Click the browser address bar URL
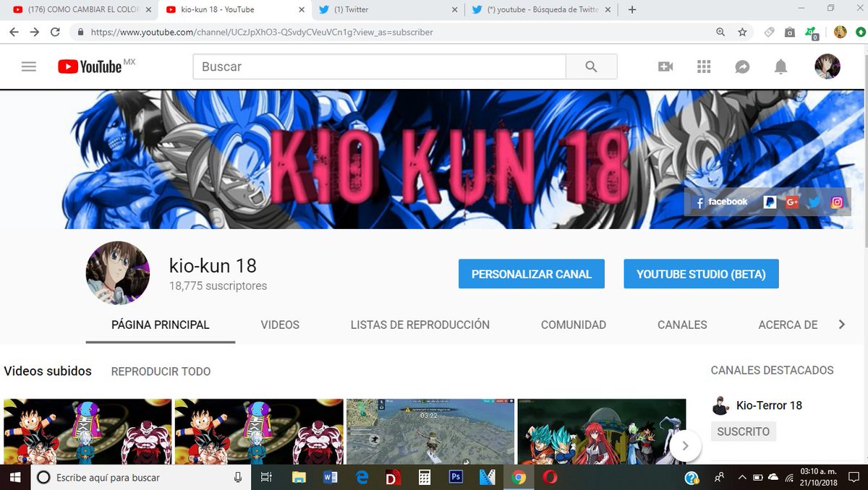The height and width of the screenshot is (490, 868). tap(263, 32)
